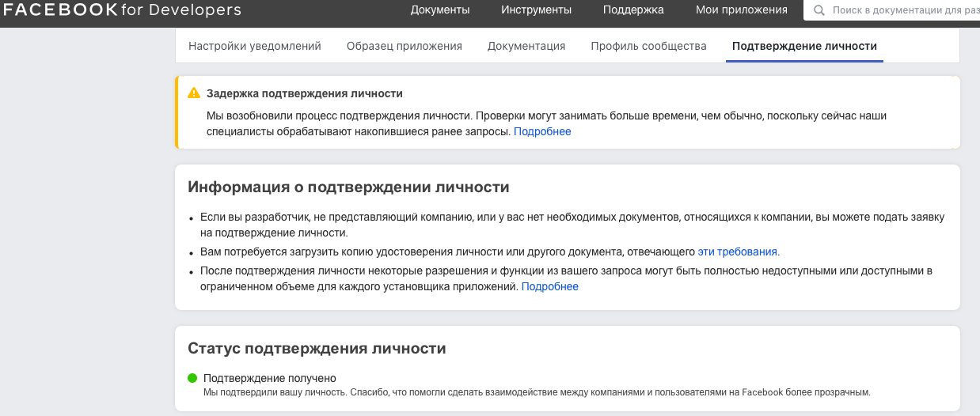Click the green status dot indicator
This screenshot has width=980, height=416.
pyautogui.click(x=192, y=378)
